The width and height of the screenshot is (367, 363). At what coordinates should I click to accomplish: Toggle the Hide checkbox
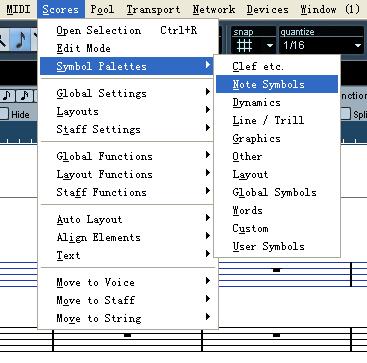3,114
